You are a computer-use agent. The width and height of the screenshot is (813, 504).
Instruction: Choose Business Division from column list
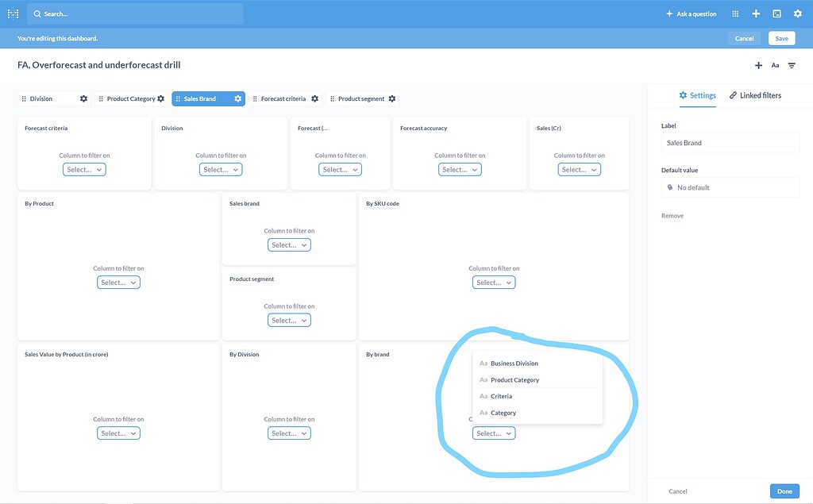tap(538, 364)
